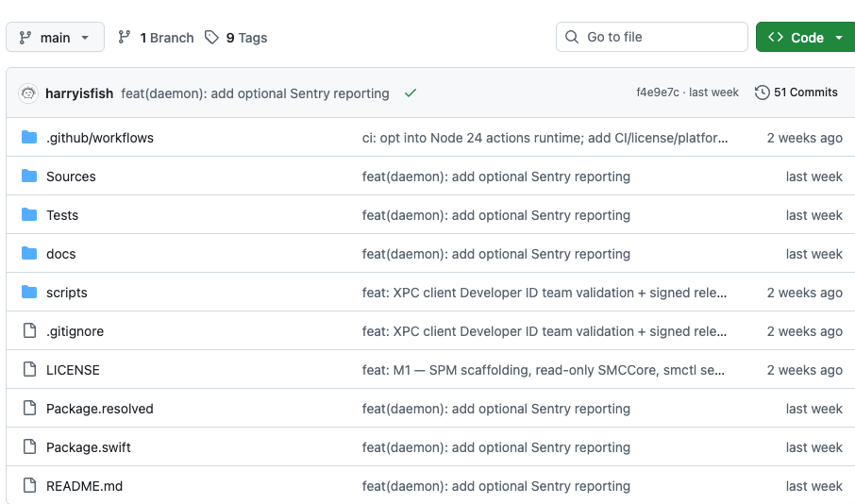Click the Package.resolved file icon
Viewport: 855px width, 504px height.
click(29, 408)
